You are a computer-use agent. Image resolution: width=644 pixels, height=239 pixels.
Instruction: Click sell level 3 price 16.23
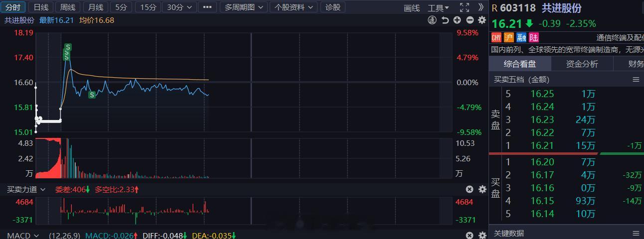pos(542,119)
